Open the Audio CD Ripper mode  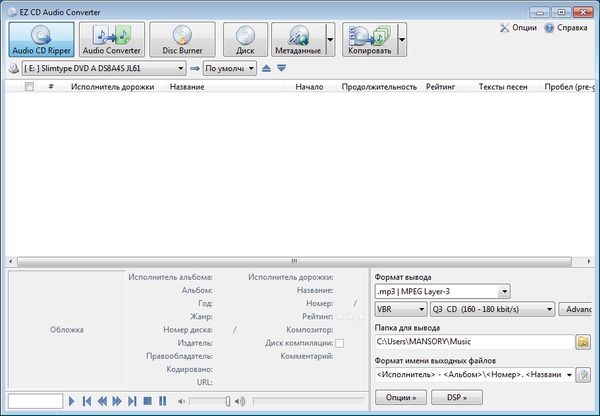[x=42, y=39]
